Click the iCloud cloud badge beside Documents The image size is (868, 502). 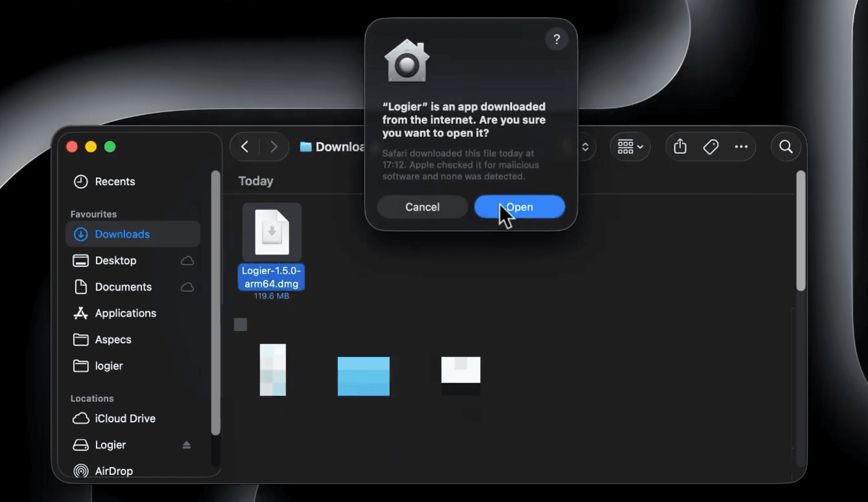[x=187, y=287]
